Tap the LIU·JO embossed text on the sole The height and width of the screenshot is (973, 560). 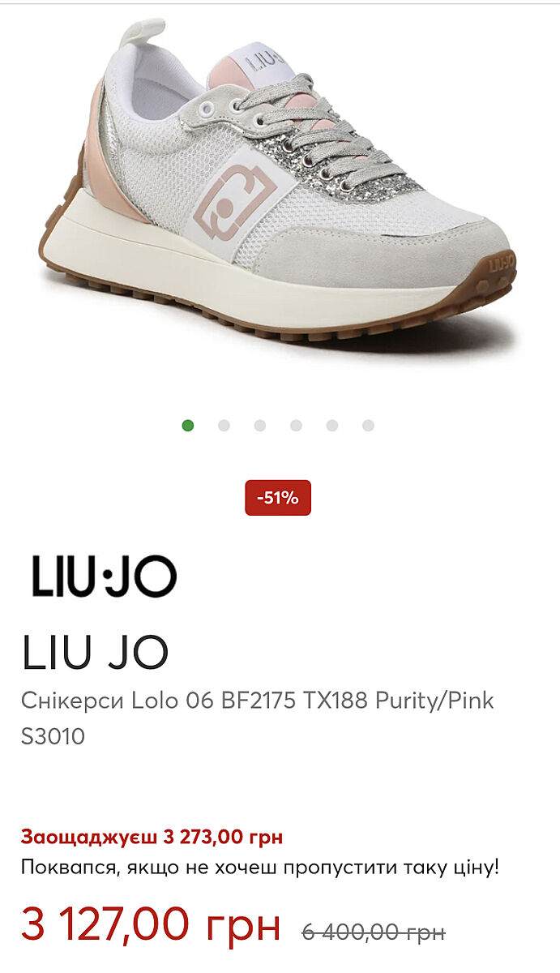[502, 264]
